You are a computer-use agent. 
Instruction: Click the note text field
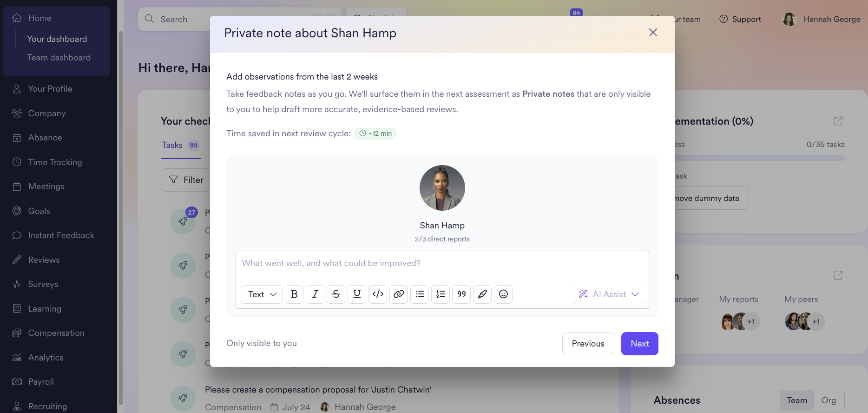442,264
